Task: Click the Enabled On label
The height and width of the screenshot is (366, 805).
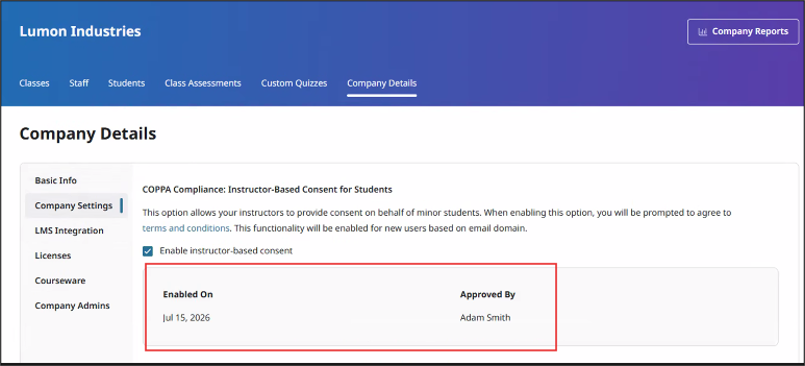Action: tap(188, 295)
